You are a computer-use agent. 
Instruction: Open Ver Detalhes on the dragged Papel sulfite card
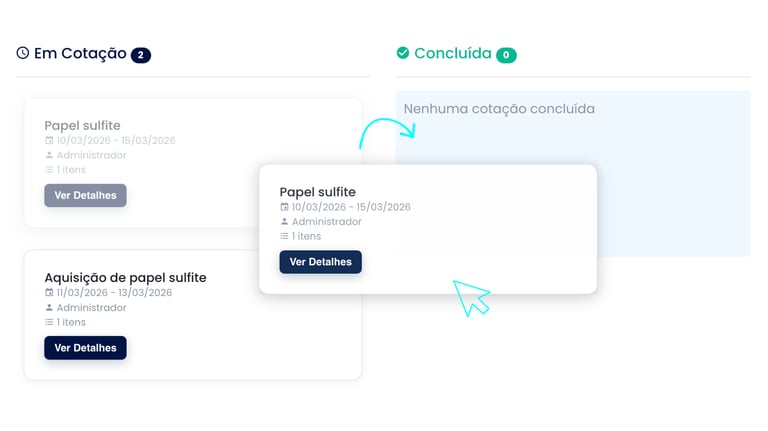pos(321,262)
